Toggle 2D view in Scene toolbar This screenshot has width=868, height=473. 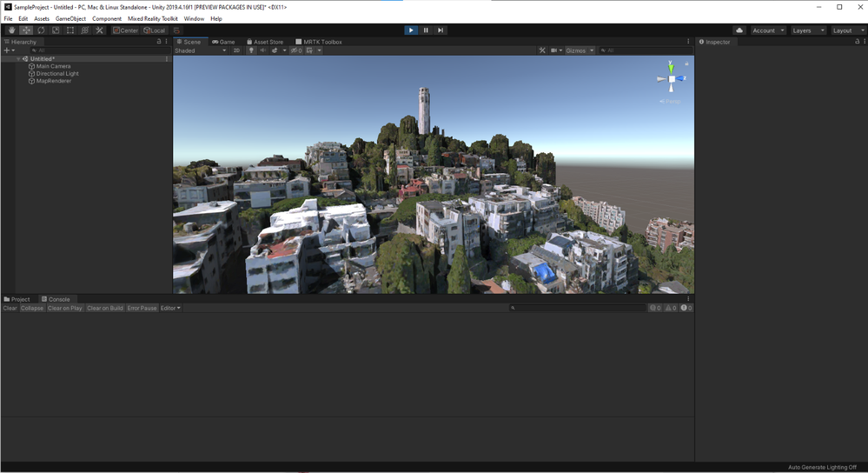[237, 50]
